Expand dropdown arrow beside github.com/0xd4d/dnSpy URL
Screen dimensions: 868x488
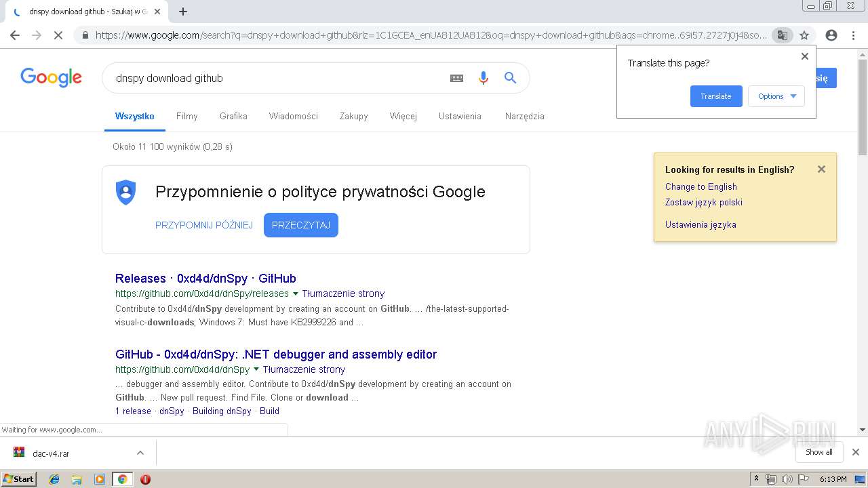(x=256, y=369)
